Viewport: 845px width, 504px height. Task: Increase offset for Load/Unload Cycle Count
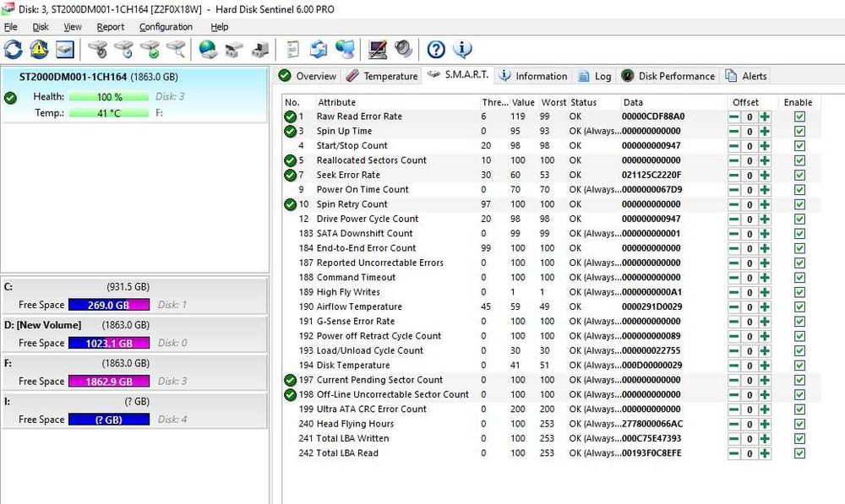click(765, 351)
